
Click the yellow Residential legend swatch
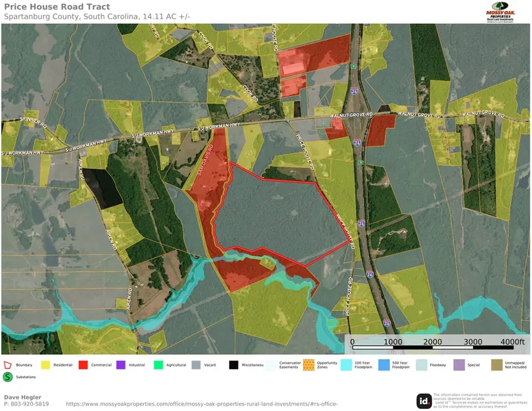pos(47,365)
